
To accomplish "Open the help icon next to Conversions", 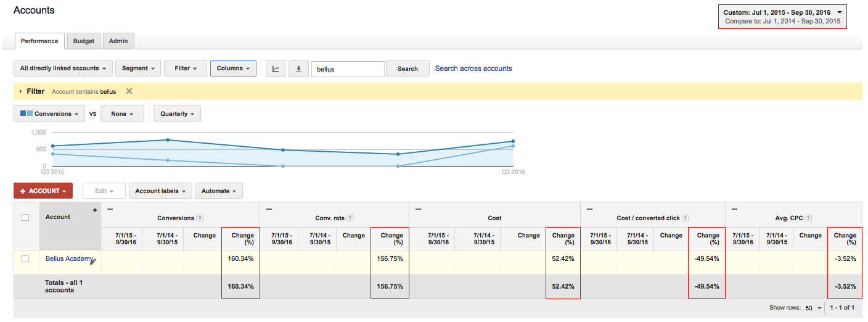I will pyautogui.click(x=200, y=218).
